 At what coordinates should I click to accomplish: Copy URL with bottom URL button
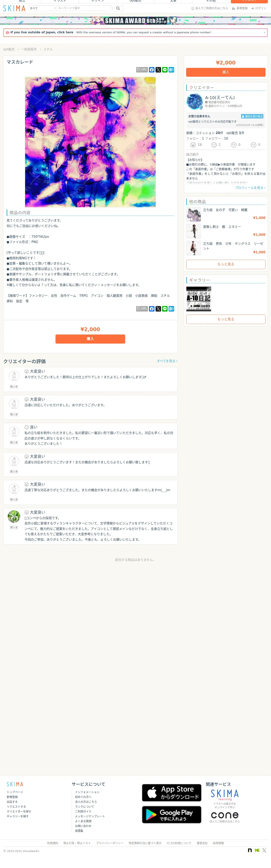pos(142,309)
